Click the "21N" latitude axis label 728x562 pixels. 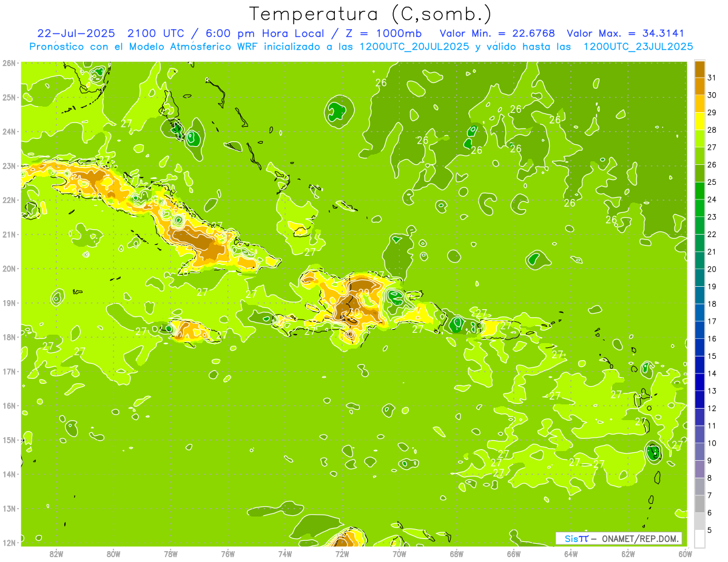pos(10,235)
